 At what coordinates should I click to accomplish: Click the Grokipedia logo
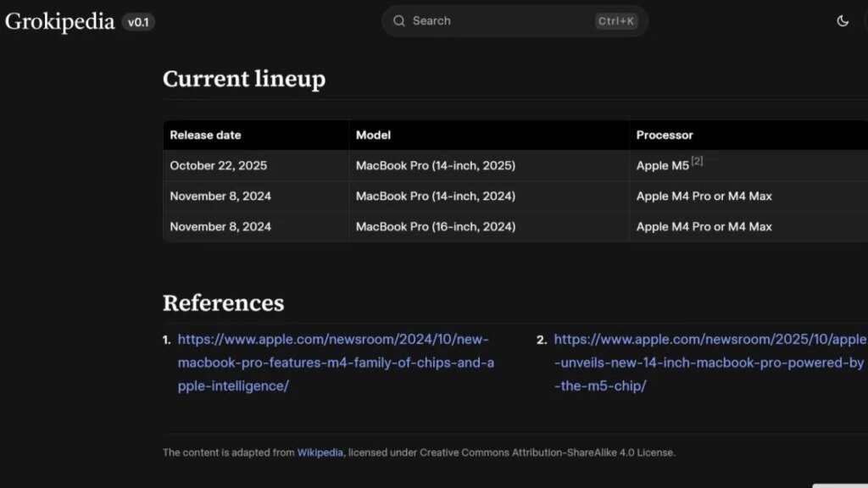tap(59, 20)
